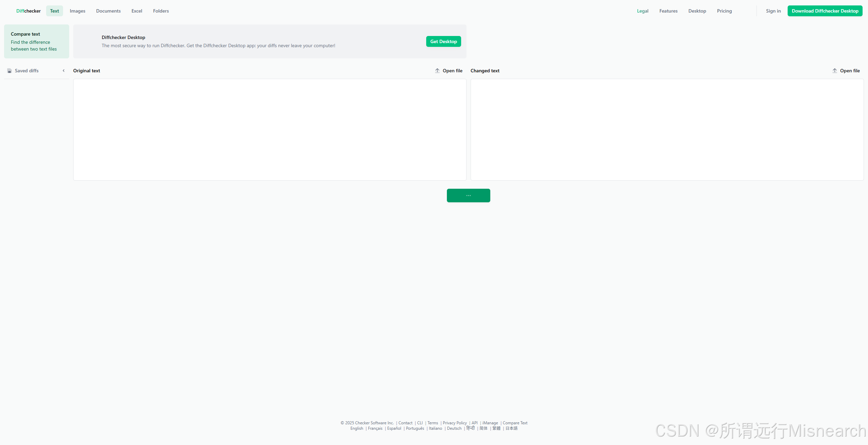
Task: Click into the Original text area
Action: [270, 130]
